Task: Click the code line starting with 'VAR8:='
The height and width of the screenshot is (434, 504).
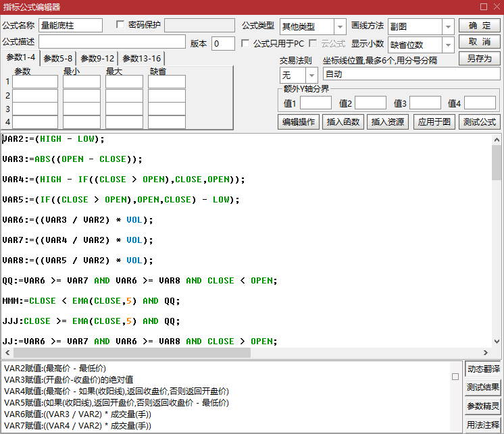Action: click(x=78, y=261)
